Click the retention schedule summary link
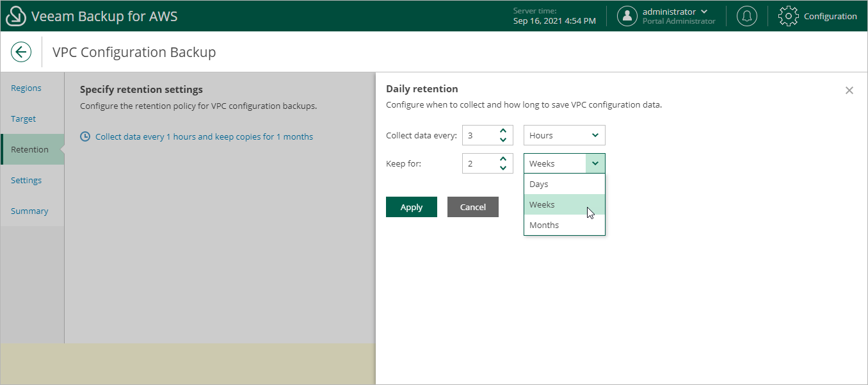 [204, 136]
